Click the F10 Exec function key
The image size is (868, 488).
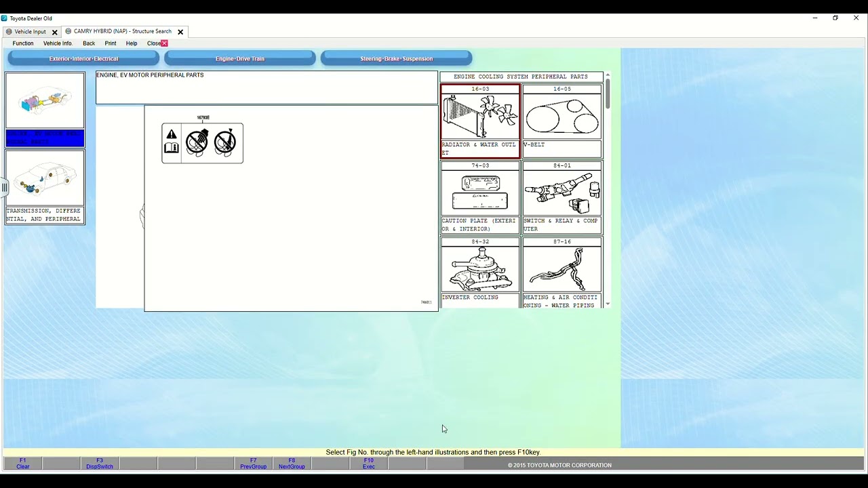point(369,464)
